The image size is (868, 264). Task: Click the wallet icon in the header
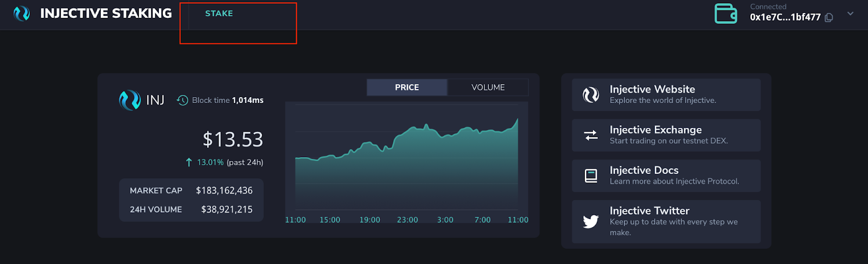[x=726, y=14]
